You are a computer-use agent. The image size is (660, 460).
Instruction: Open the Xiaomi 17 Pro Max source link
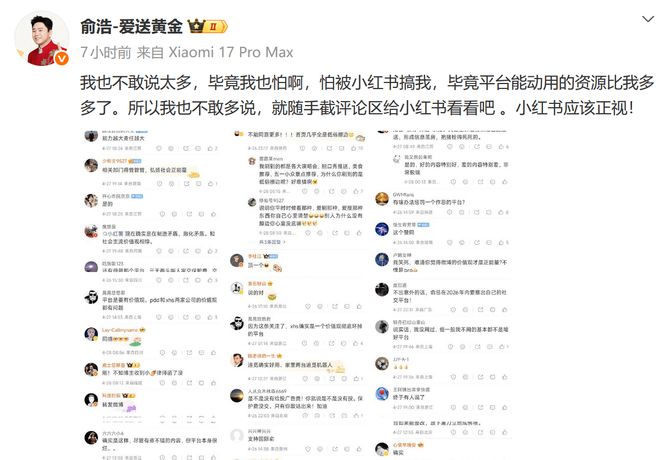coord(231,52)
